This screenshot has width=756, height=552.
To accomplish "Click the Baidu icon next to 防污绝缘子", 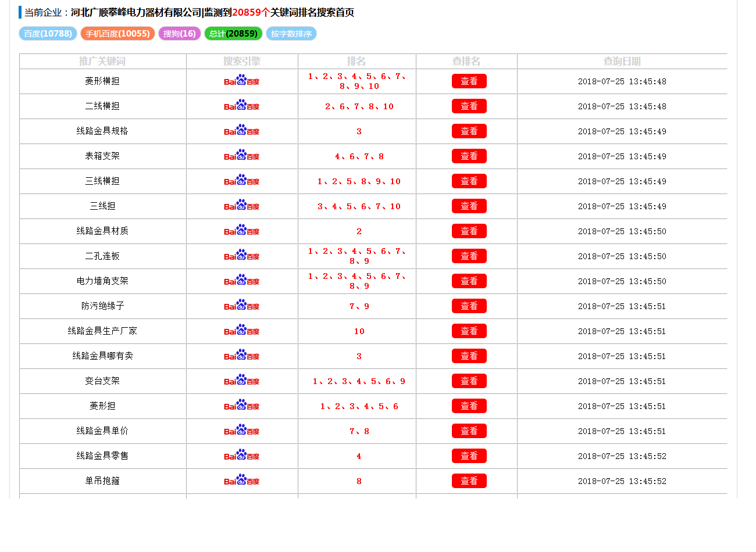I will pyautogui.click(x=241, y=306).
